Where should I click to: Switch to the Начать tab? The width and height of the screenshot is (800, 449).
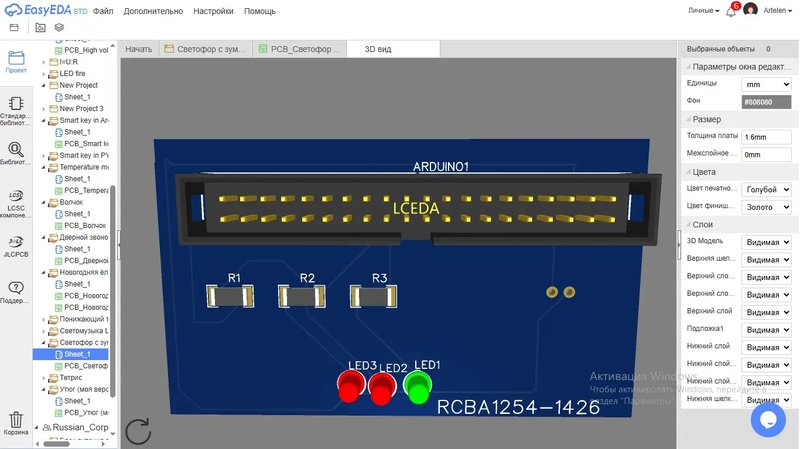coord(139,49)
